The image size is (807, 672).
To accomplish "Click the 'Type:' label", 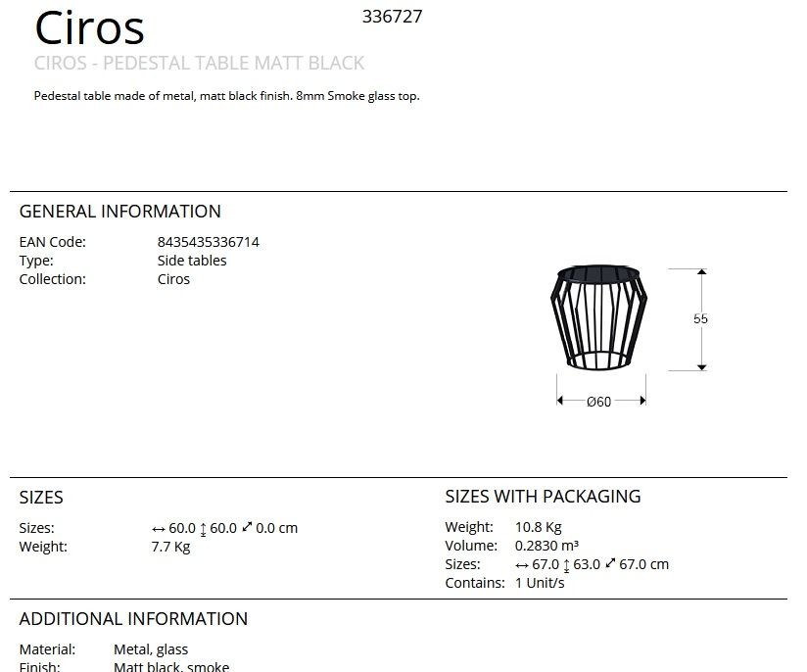I will point(36,261).
